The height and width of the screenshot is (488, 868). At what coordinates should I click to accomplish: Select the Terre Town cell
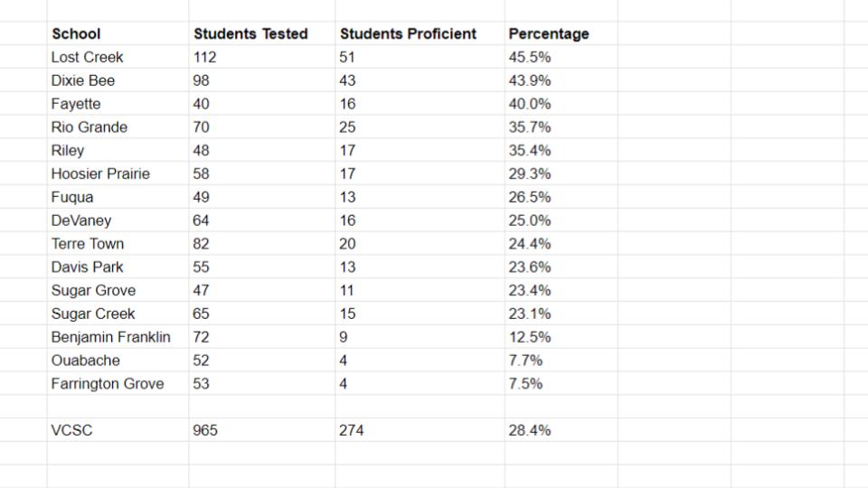click(88, 244)
